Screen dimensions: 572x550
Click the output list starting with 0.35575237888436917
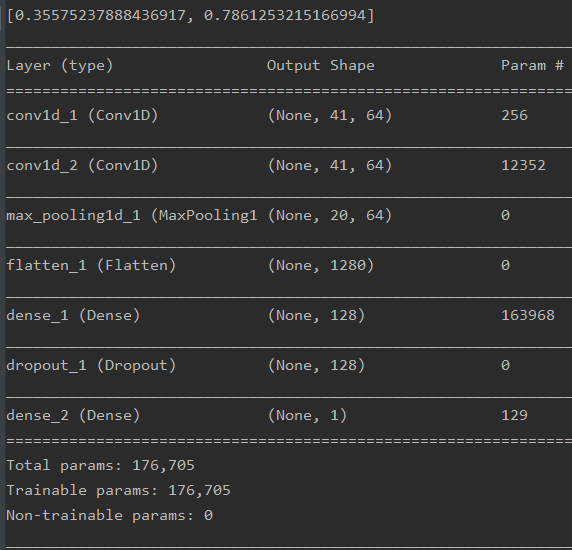click(x=190, y=15)
